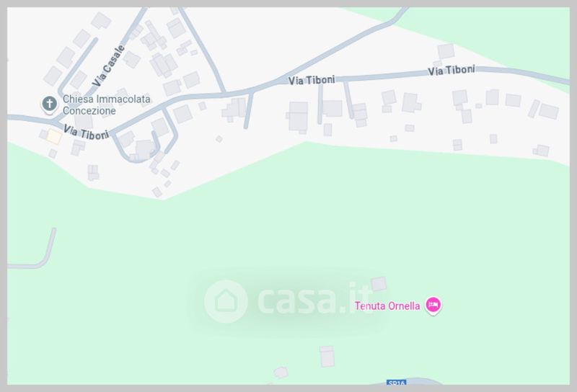577x392 pixels.
Task: Click the Via Casale street label
Action: [108, 66]
